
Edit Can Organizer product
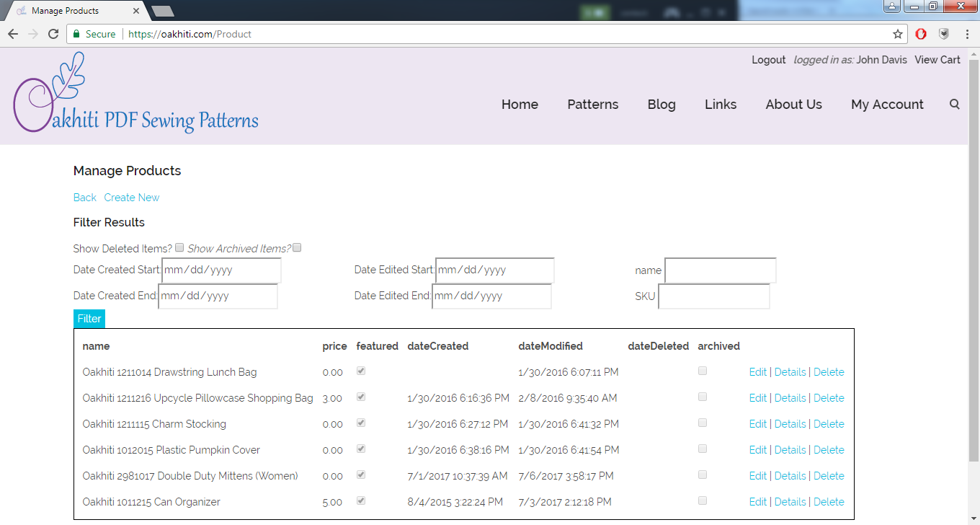(758, 502)
